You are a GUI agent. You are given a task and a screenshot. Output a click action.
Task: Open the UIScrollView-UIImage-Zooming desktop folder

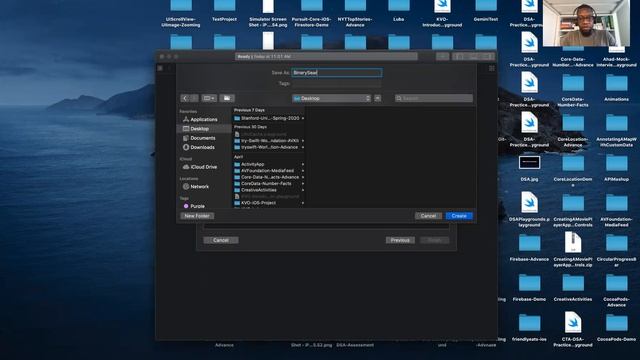(181, 6)
